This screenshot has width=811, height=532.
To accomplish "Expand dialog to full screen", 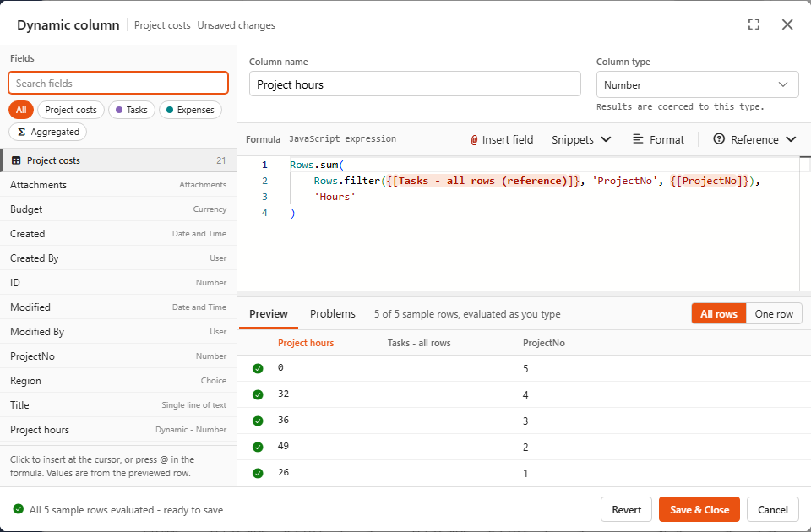I will coord(754,24).
